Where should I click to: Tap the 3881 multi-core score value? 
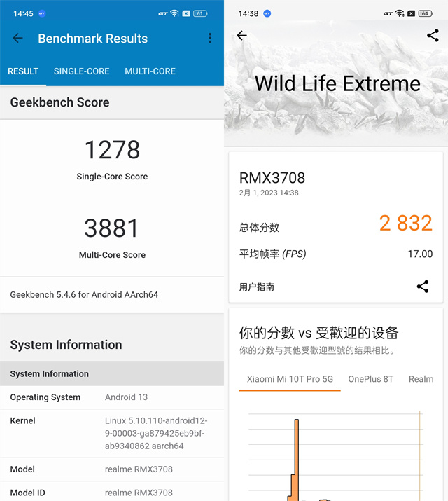coord(112,228)
